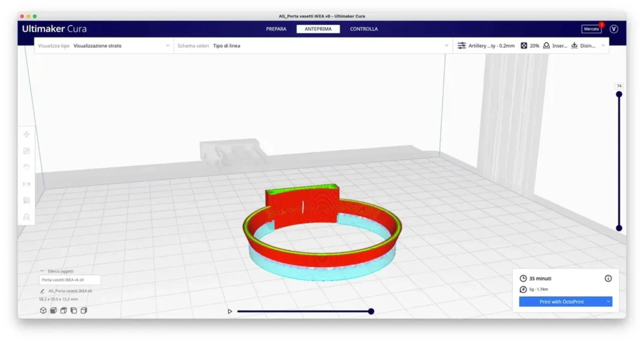Expand the Schema colori dropdown
The height and width of the screenshot is (342, 644).
(313, 46)
